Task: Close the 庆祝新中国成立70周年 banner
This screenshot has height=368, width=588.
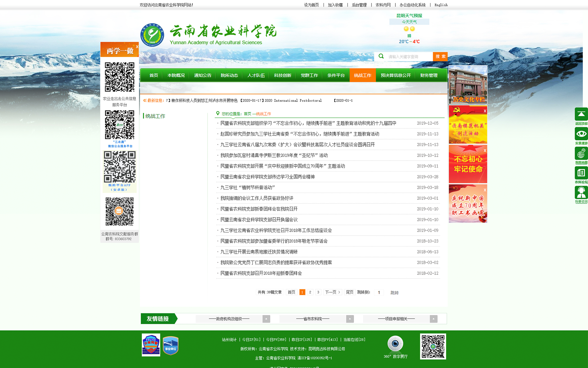Action: [485, 190]
